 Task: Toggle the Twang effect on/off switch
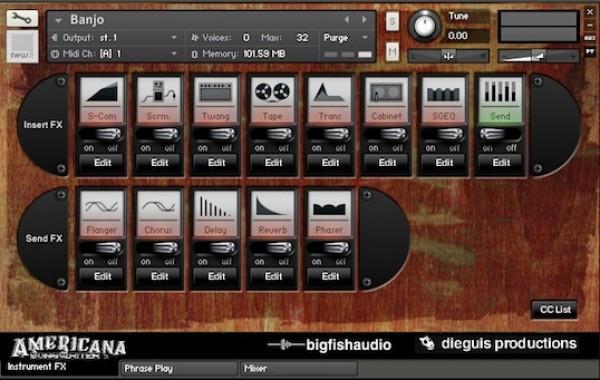(216, 134)
